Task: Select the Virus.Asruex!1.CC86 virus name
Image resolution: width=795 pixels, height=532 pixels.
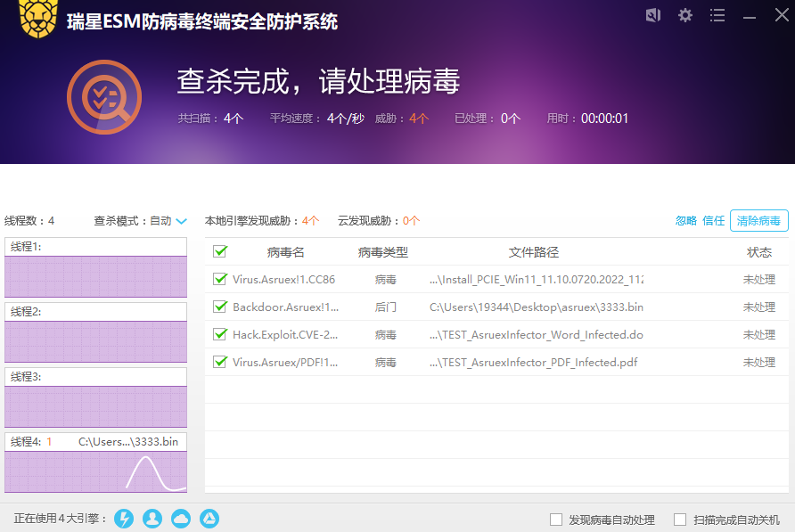Action: (x=284, y=280)
